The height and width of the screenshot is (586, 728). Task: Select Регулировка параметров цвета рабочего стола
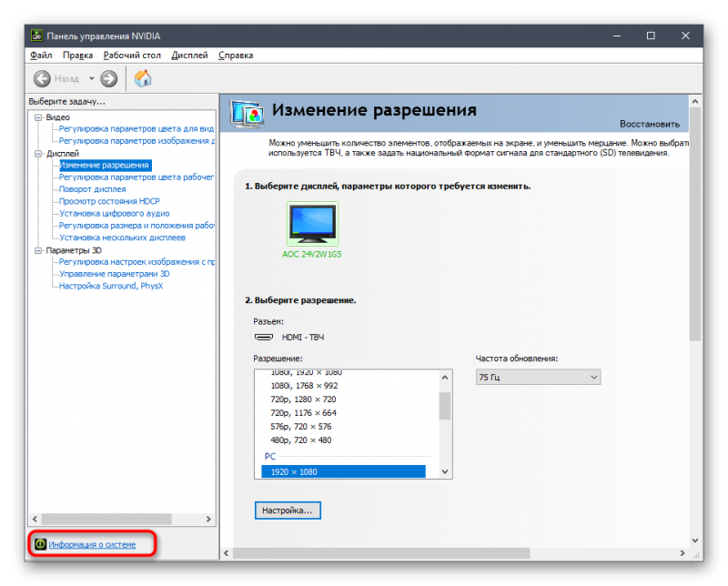coord(136,177)
